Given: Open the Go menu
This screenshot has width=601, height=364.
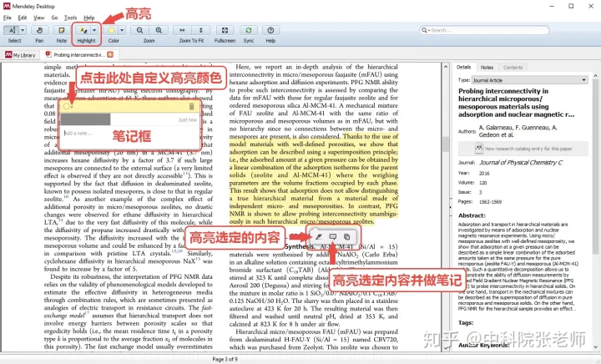Looking at the screenshot, I should [x=54, y=18].
